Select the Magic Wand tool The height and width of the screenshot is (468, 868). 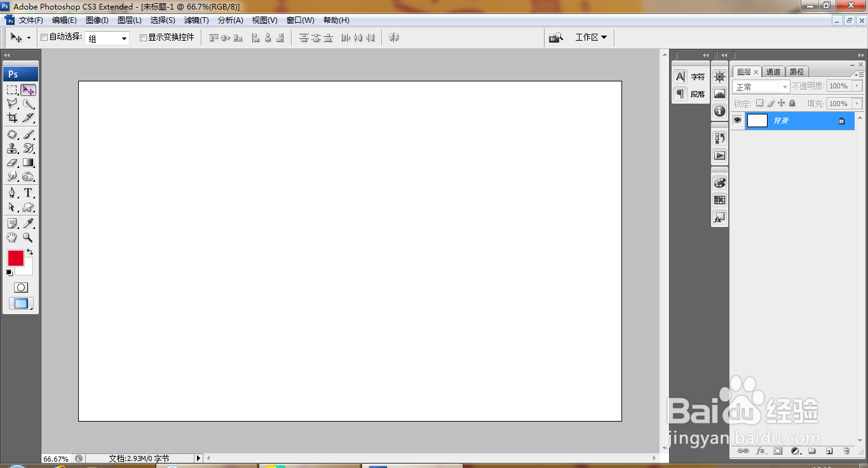(x=28, y=104)
